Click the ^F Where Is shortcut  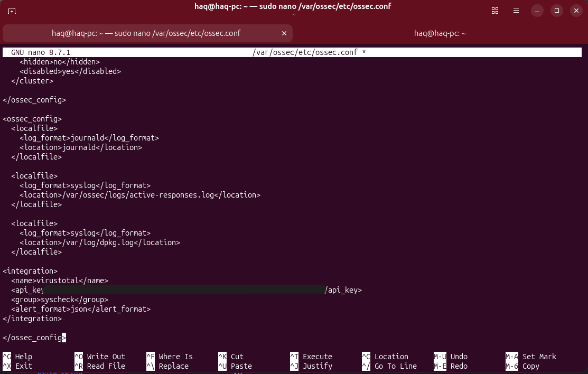tap(170, 357)
